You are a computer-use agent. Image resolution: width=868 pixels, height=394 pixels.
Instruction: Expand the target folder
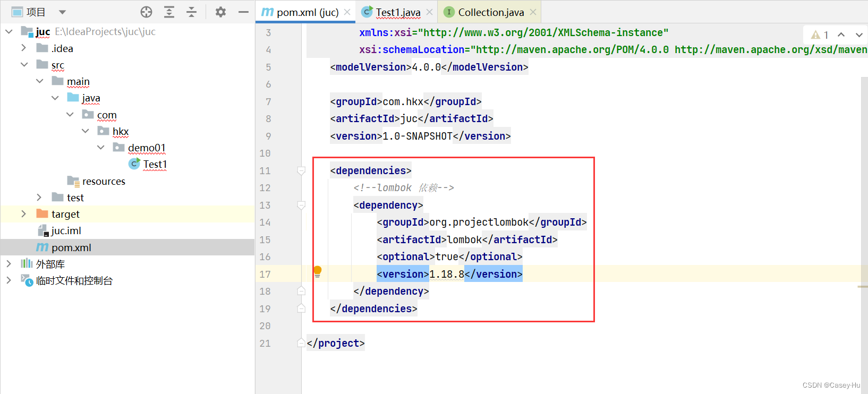(x=24, y=214)
